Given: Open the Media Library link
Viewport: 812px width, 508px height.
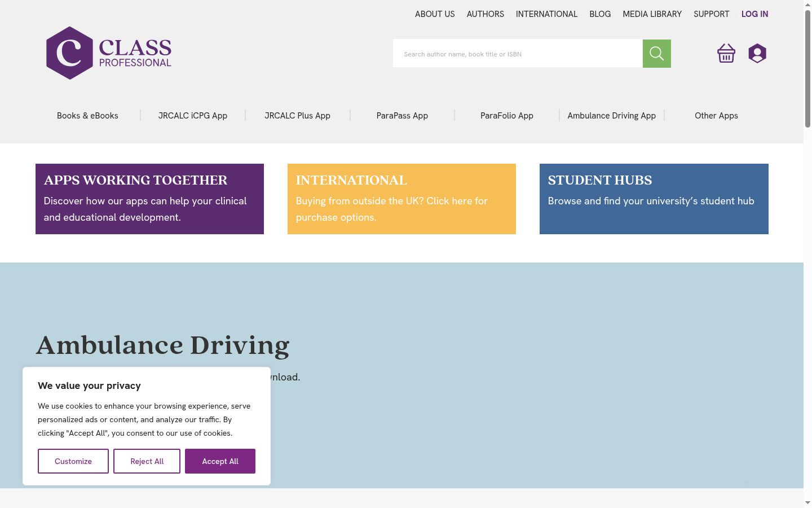Looking at the screenshot, I should [x=652, y=14].
